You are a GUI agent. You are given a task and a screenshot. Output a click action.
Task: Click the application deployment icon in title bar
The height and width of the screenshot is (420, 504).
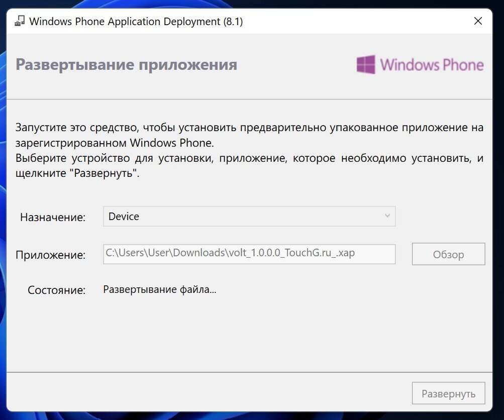[20, 21]
